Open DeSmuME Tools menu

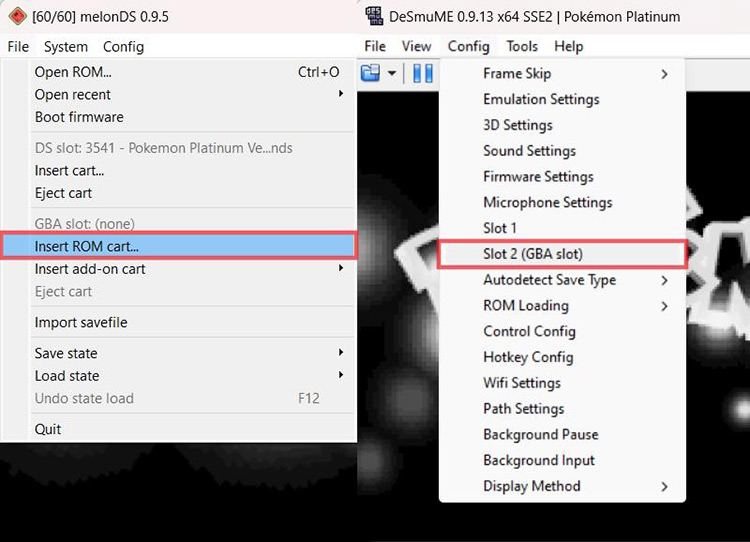click(x=522, y=46)
